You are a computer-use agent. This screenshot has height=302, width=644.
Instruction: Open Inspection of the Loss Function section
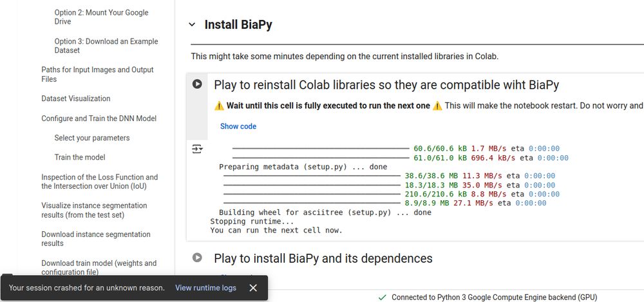pos(99,182)
